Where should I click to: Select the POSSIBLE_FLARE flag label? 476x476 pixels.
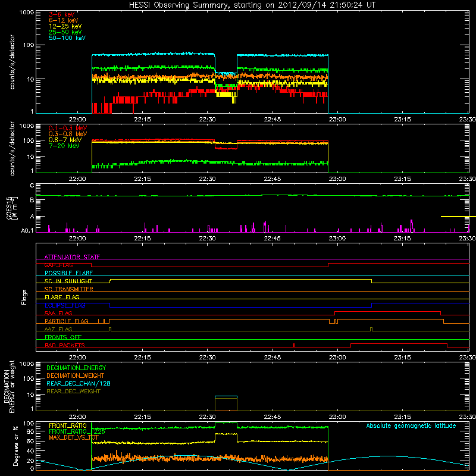(x=68, y=273)
